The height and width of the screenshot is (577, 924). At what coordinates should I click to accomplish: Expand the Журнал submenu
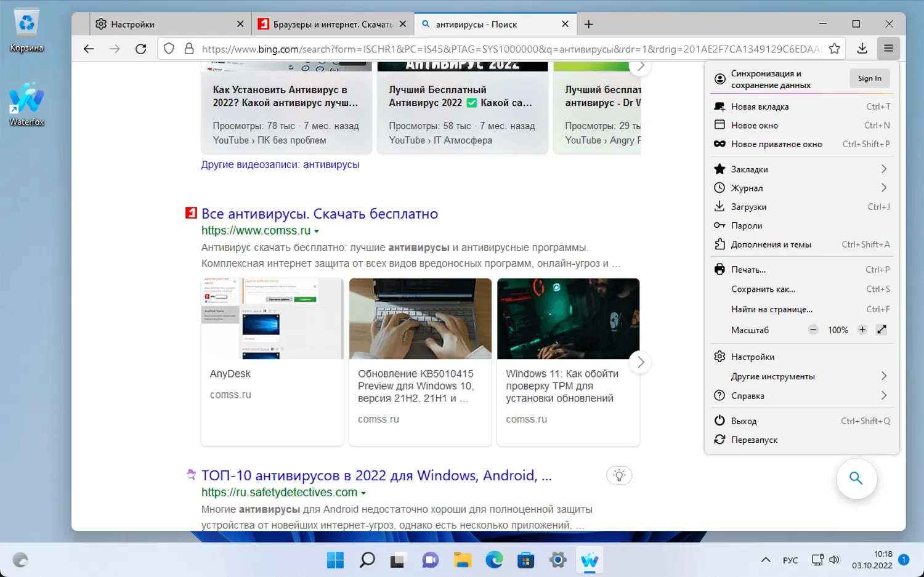884,188
